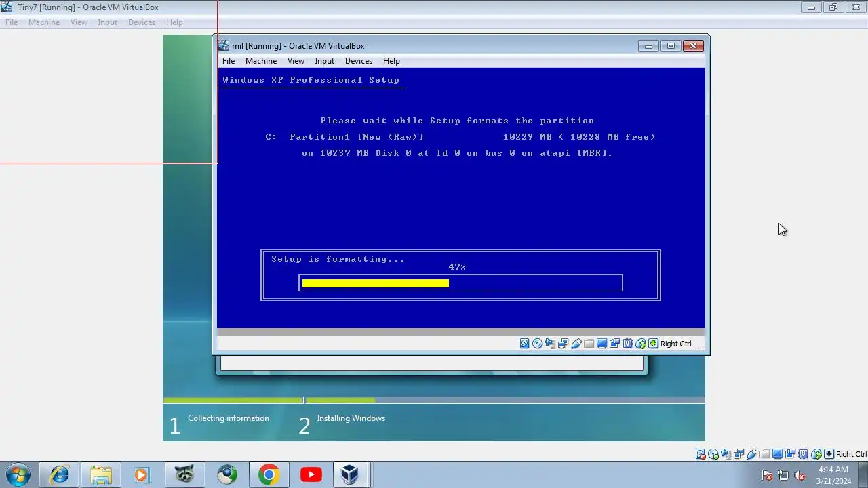Click CPU features indicator in Tiny7 status bar

coord(804,454)
